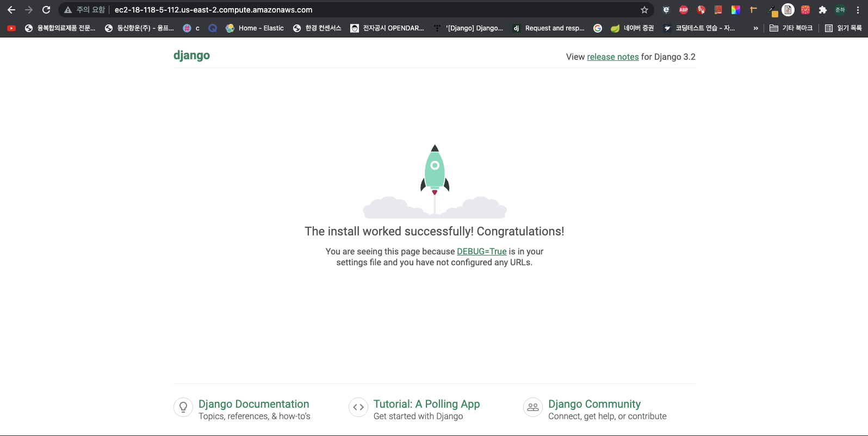Open the rainbow color picker extension
Image resolution: width=868 pixels, height=436 pixels.
tap(736, 10)
